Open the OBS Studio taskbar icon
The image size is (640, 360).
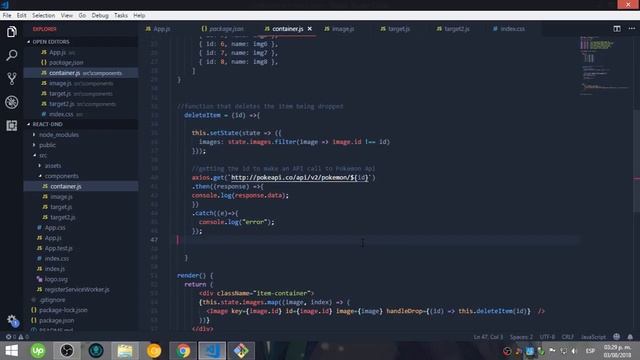click(67, 351)
